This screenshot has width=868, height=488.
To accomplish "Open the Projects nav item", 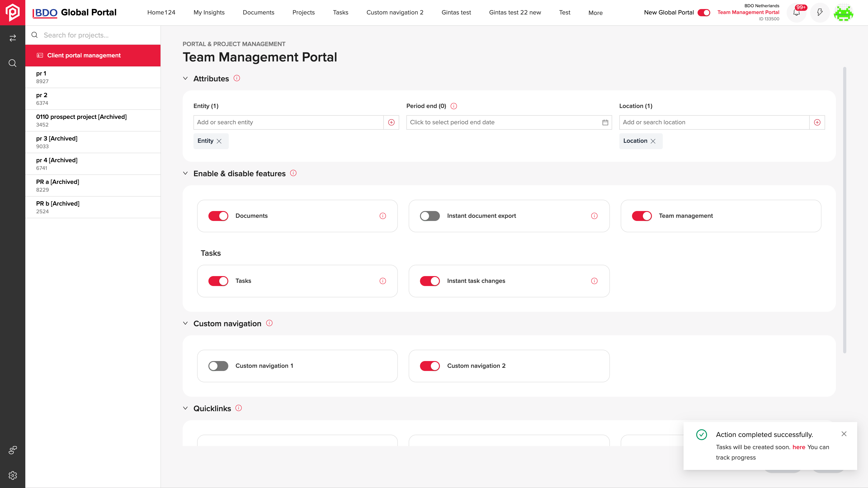I will 304,12.
